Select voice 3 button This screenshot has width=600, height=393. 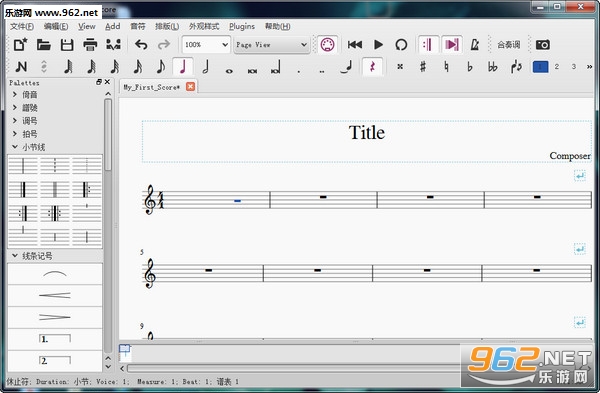(x=574, y=67)
